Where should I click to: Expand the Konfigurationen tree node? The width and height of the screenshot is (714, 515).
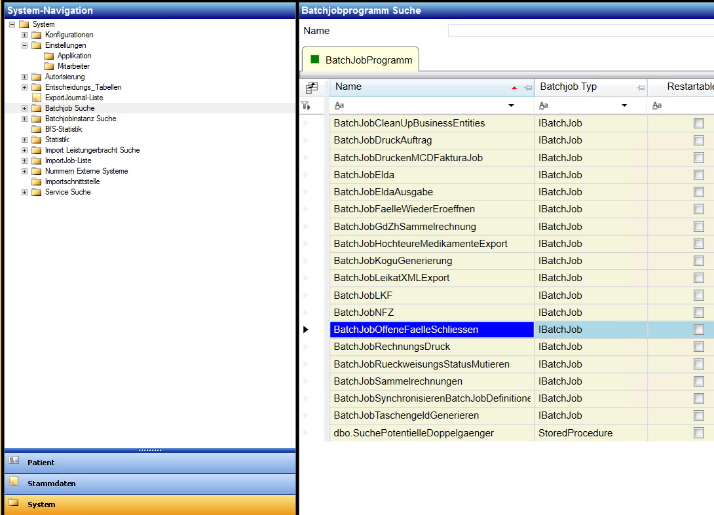click(24, 35)
